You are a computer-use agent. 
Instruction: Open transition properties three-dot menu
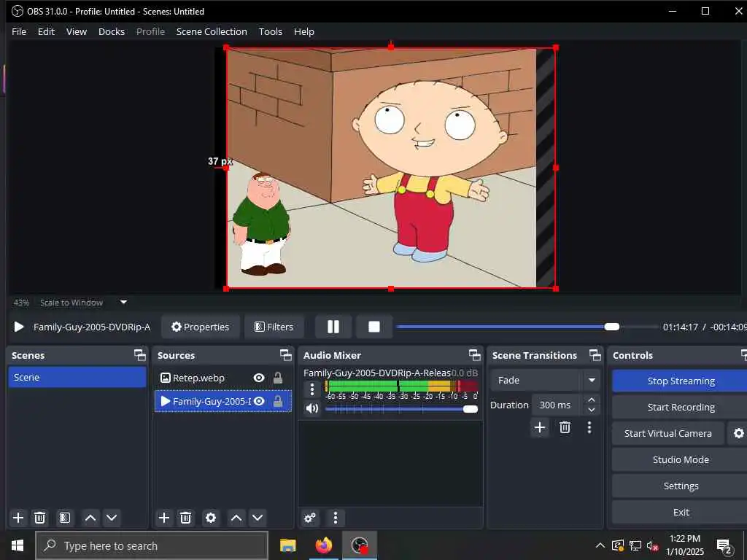point(589,427)
